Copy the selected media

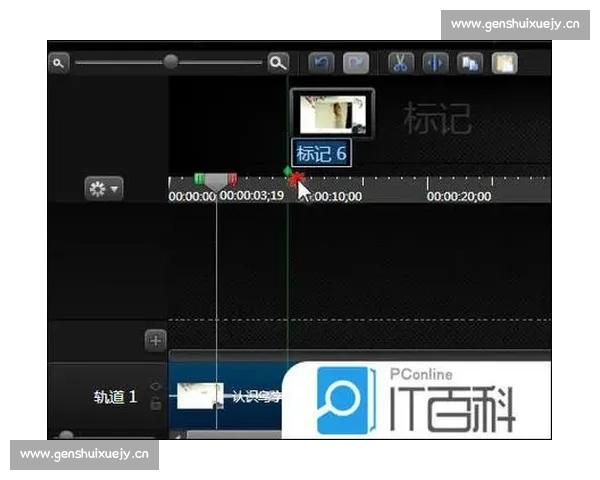point(470,63)
